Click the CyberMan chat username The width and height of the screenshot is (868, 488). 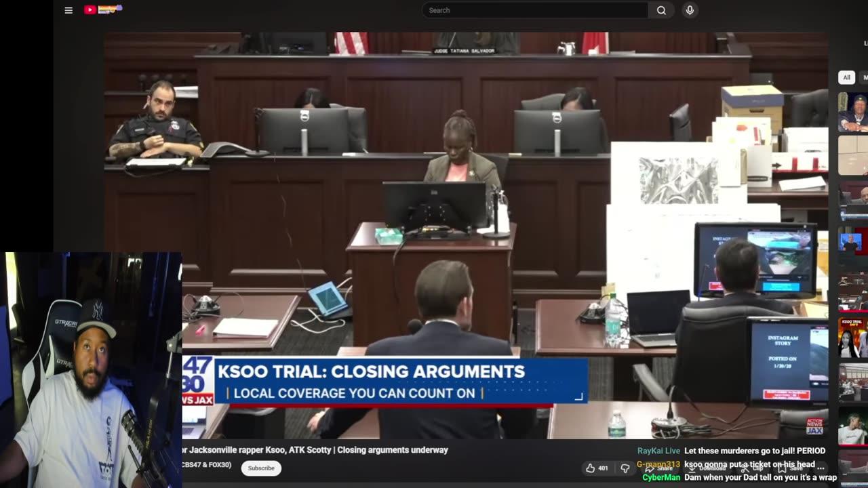point(661,477)
